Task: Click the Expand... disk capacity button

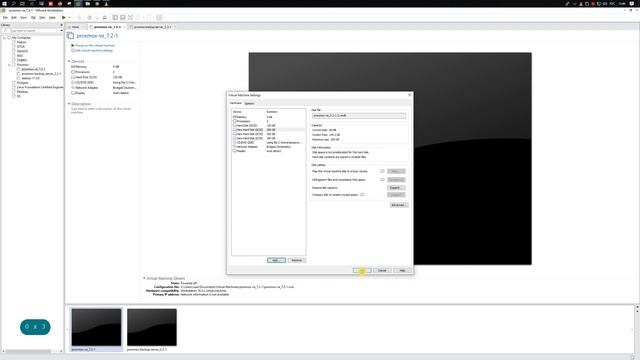Action: pos(396,188)
